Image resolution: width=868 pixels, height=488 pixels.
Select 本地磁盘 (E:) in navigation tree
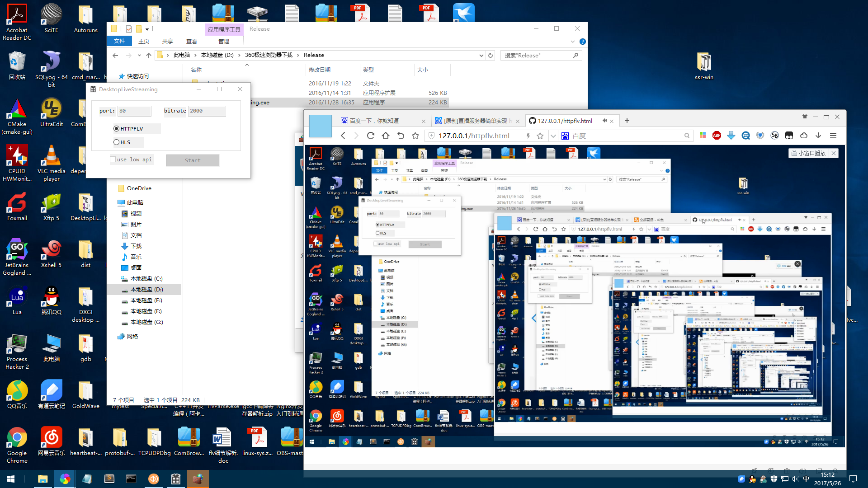[146, 300]
